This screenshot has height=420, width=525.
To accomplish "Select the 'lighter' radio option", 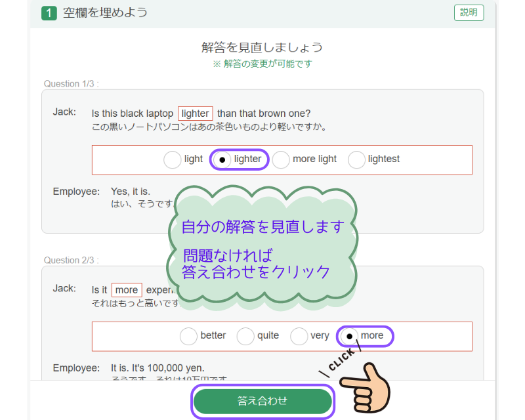I will (x=222, y=159).
